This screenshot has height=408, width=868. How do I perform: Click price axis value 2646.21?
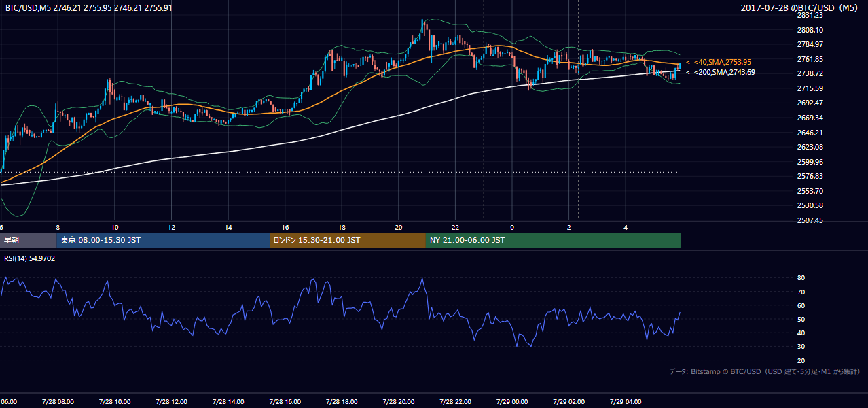point(810,133)
